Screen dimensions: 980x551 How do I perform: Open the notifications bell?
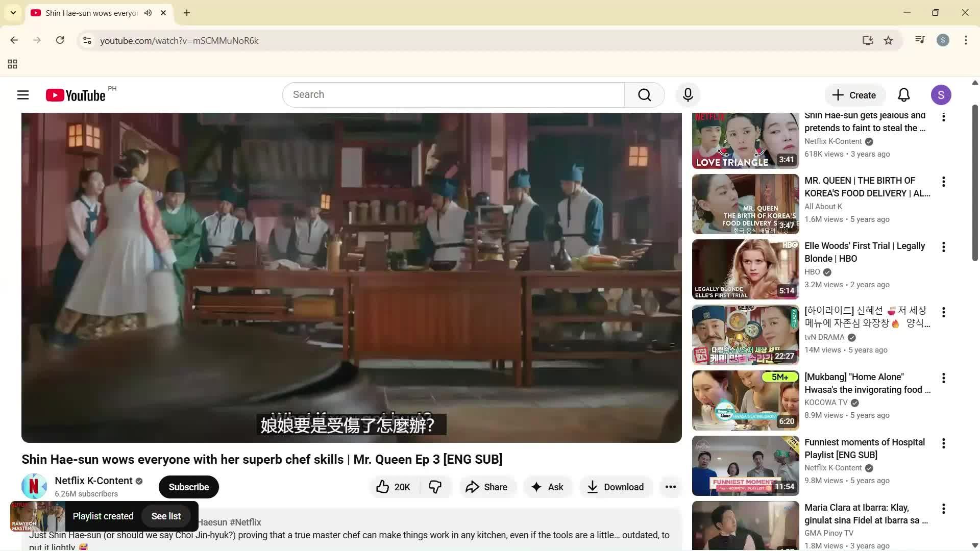click(903, 95)
